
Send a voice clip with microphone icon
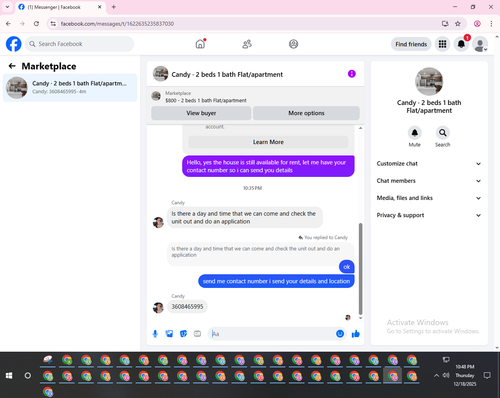pos(155,334)
